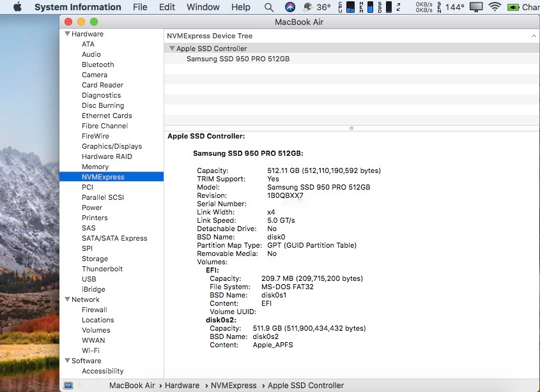Select Printers in the sidebar

pos(95,218)
